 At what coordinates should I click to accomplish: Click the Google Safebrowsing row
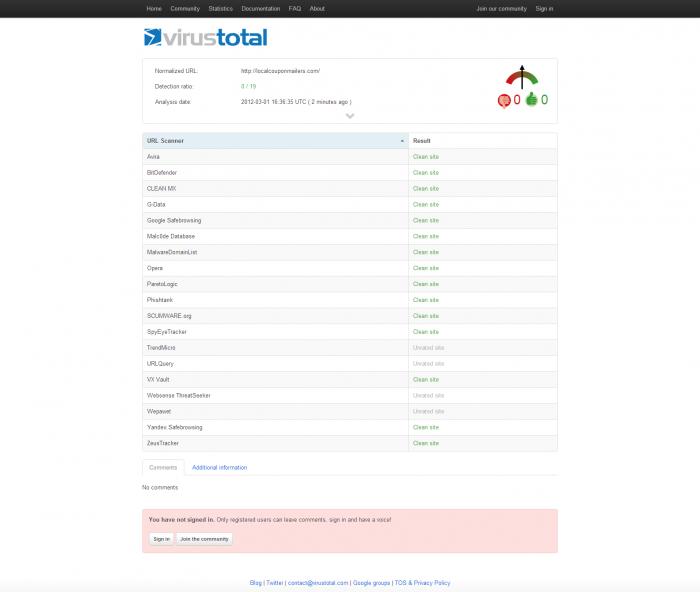350,221
